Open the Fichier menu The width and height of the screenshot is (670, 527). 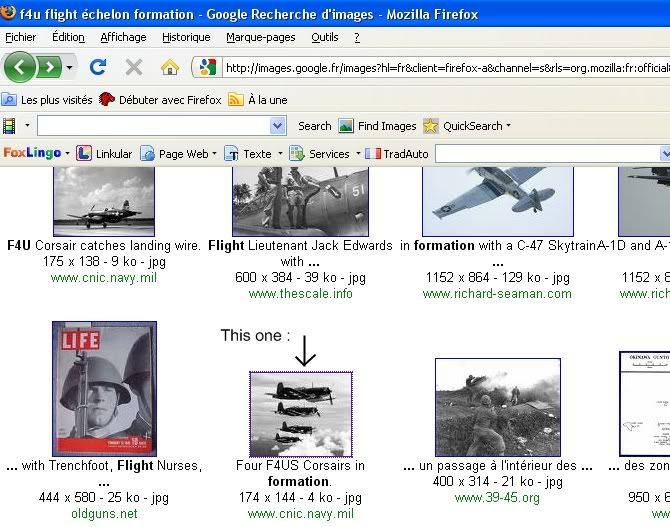20,38
